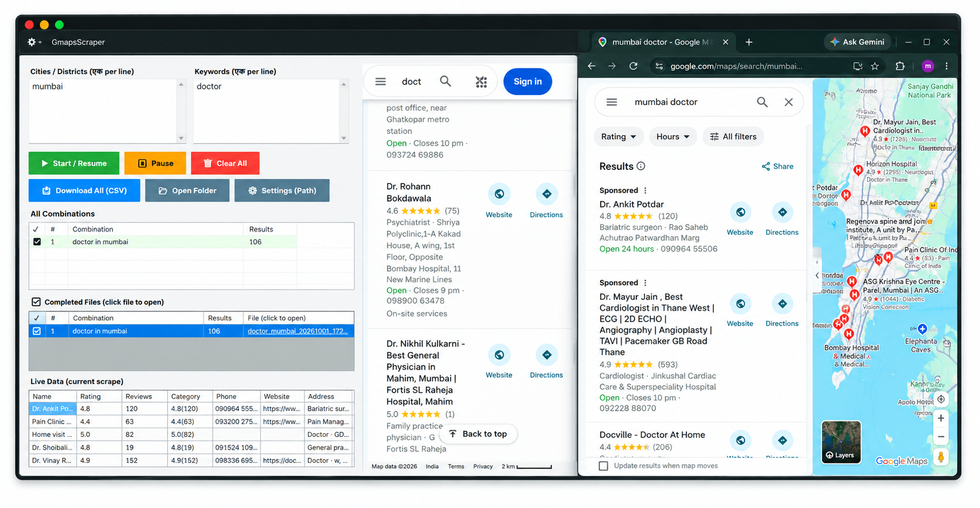Expand the Rating filter dropdown
Image resolution: width=980 pixels, height=508 pixels.
coord(619,137)
